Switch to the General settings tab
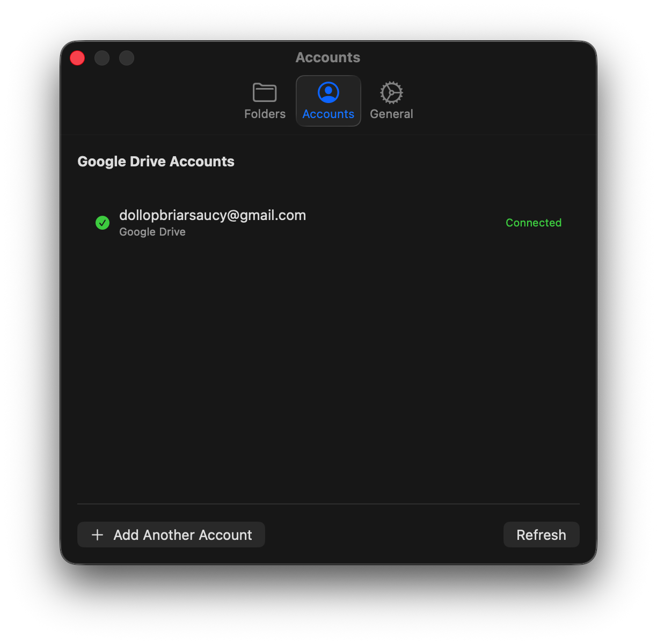Viewport: 657px width, 644px height. (x=391, y=101)
